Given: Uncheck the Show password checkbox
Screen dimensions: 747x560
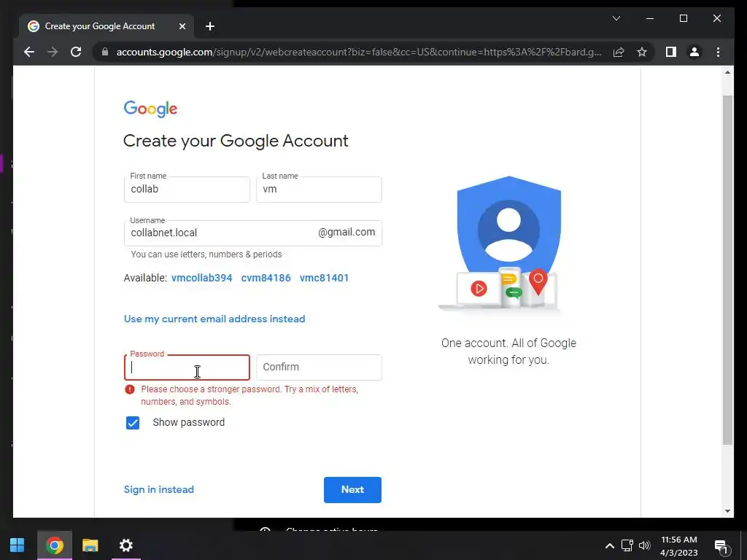Looking at the screenshot, I should coord(133,423).
